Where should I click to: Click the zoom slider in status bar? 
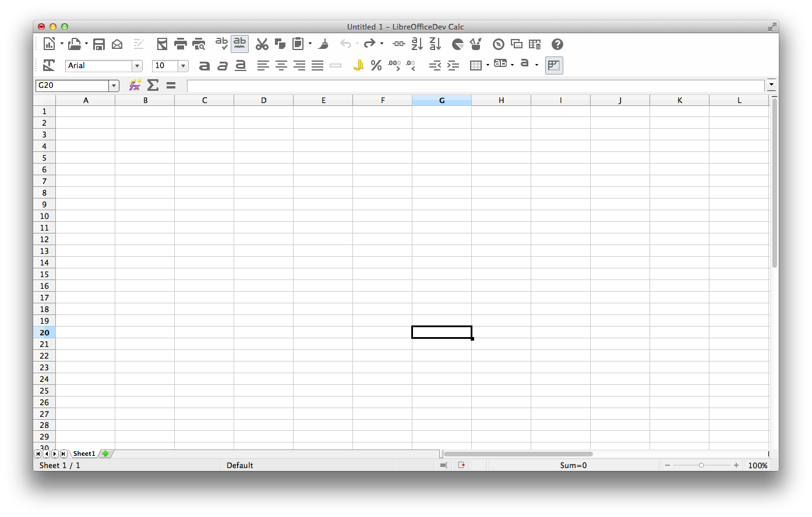pyautogui.click(x=701, y=465)
